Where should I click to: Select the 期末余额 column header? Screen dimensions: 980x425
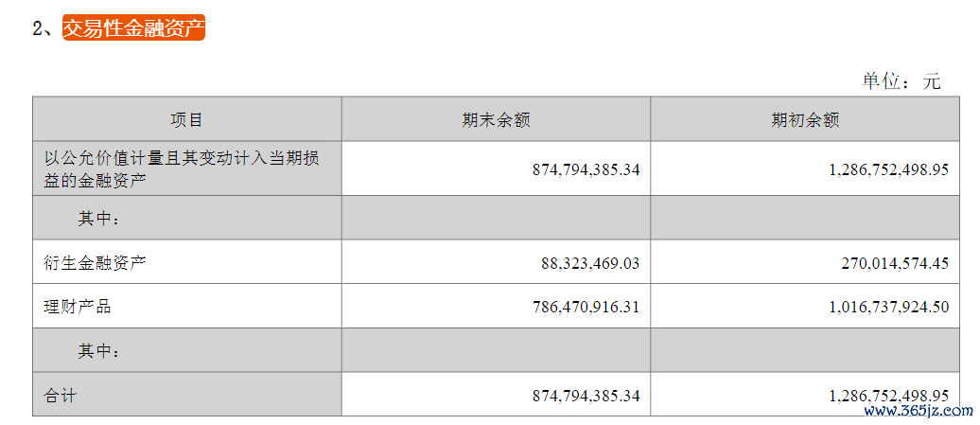click(496, 120)
